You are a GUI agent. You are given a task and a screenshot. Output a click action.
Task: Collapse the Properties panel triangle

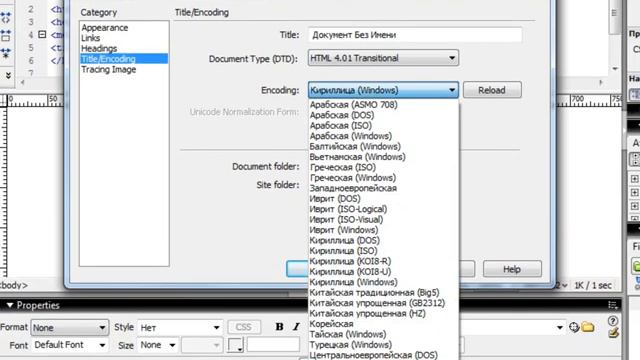(x=10, y=305)
